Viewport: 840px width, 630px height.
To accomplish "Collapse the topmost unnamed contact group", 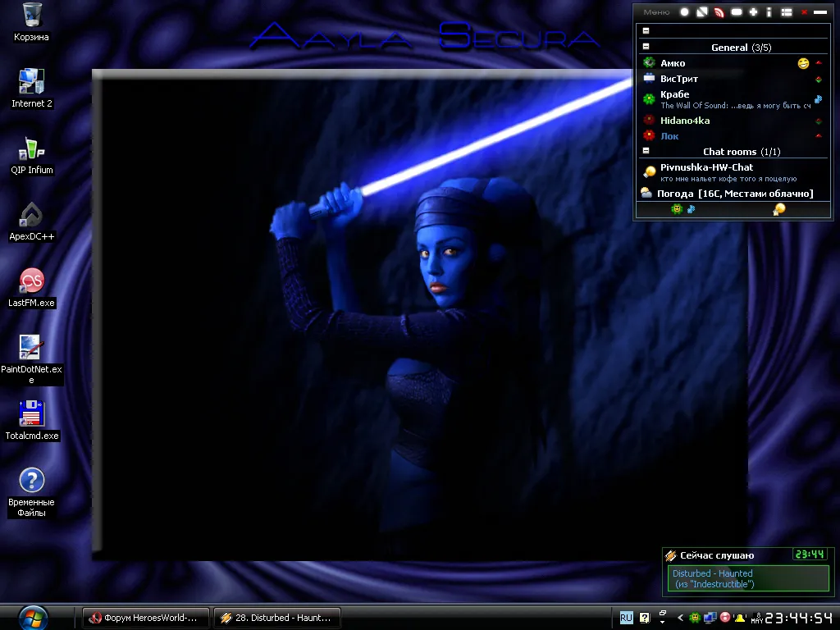I will (x=646, y=30).
